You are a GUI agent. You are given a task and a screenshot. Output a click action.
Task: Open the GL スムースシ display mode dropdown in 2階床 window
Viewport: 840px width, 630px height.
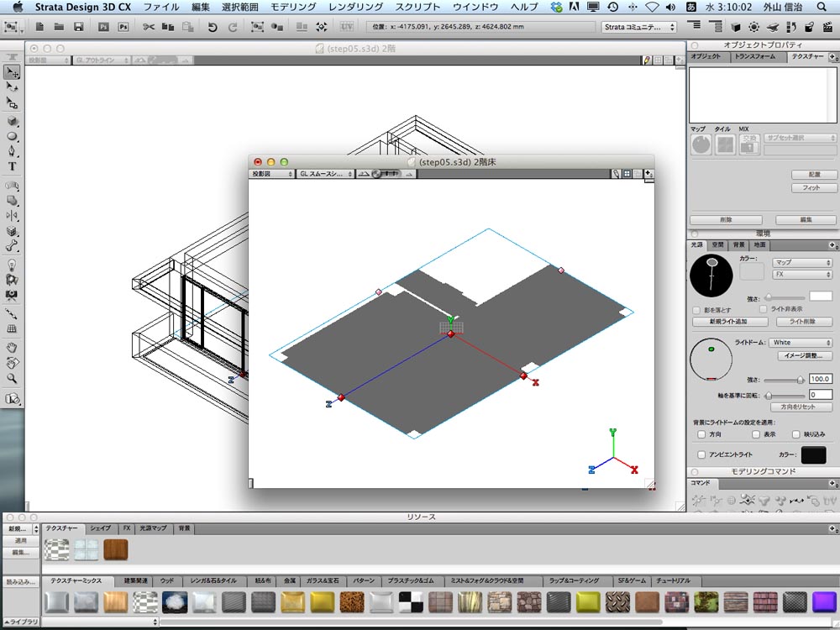(x=326, y=174)
